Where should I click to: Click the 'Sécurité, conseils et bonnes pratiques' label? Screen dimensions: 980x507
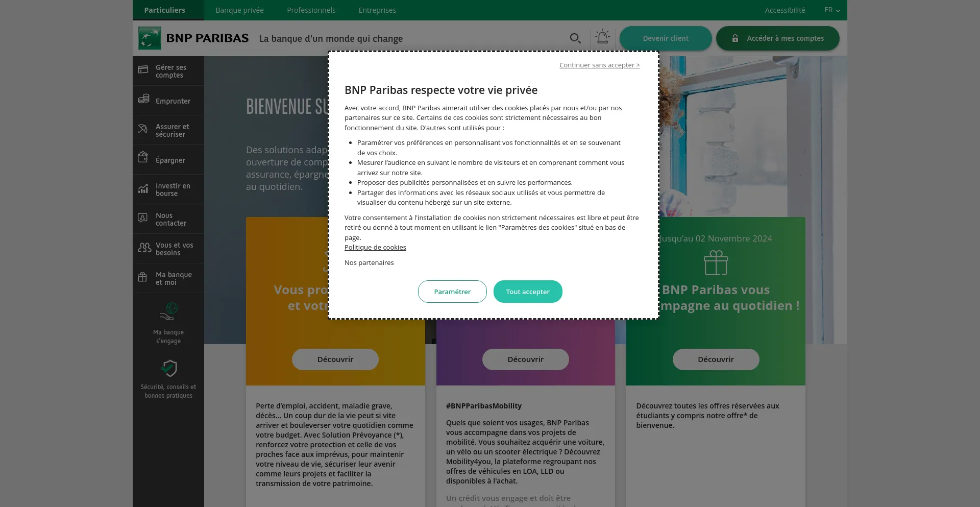(168, 391)
